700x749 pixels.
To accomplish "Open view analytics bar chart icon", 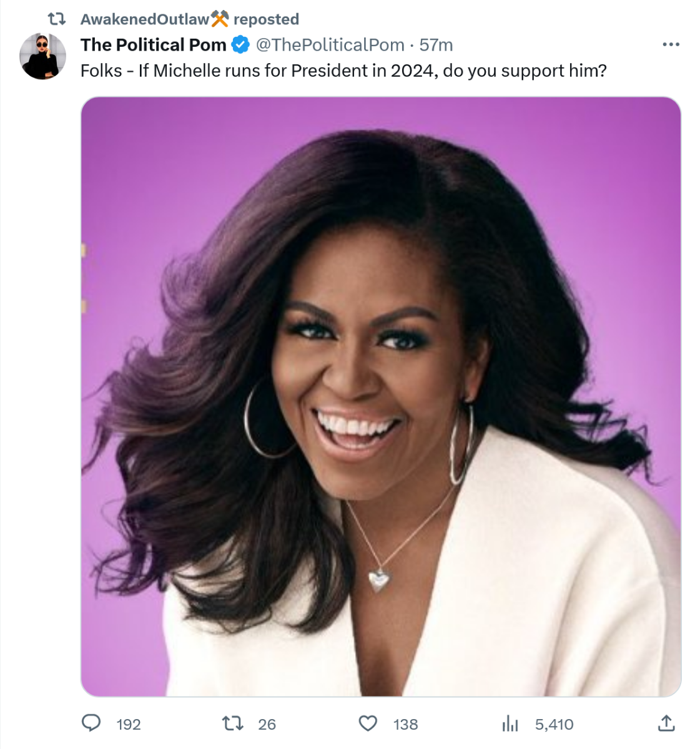I will (510, 723).
